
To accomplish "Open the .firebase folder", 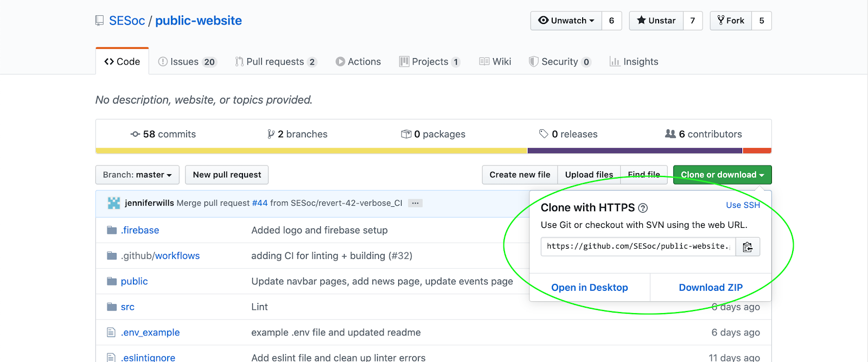I will (140, 230).
